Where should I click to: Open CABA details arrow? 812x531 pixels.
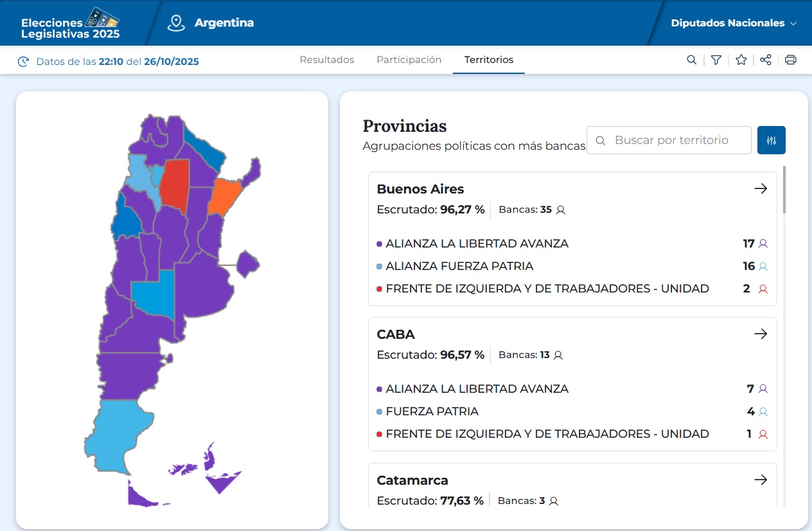tap(761, 334)
